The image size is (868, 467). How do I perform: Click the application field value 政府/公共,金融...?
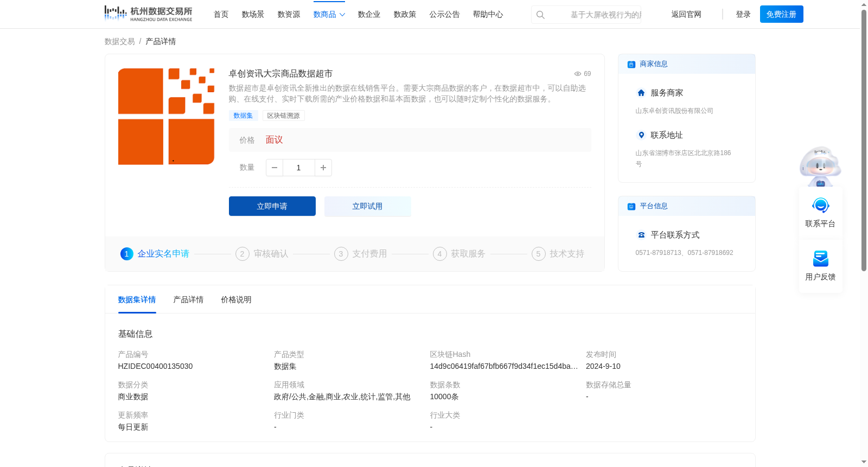(x=342, y=397)
